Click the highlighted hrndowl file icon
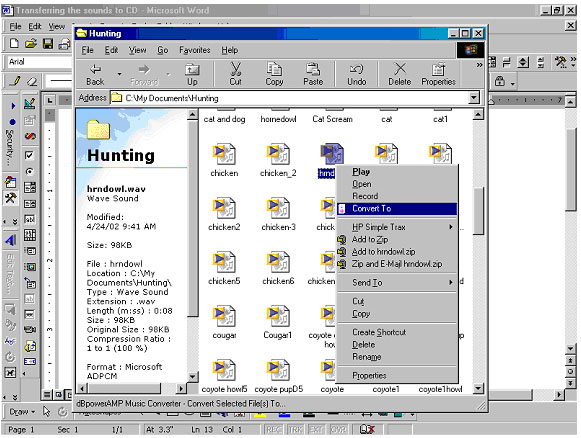 tap(332, 155)
